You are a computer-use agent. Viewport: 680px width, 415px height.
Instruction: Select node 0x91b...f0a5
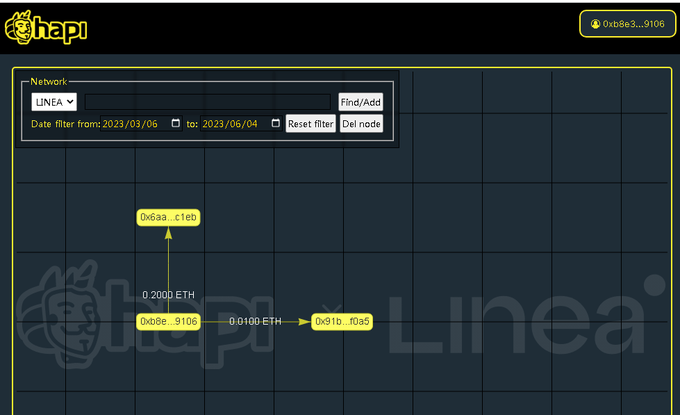(x=342, y=321)
